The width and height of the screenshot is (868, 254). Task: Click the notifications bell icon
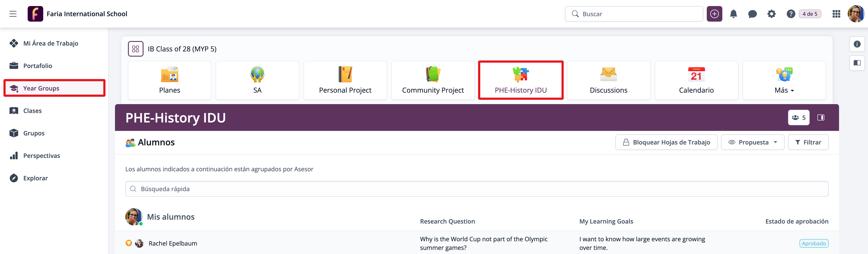pos(733,14)
